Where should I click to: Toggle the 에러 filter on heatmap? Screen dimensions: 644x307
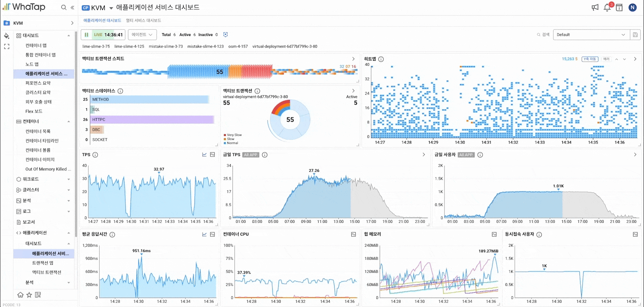[606, 59]
